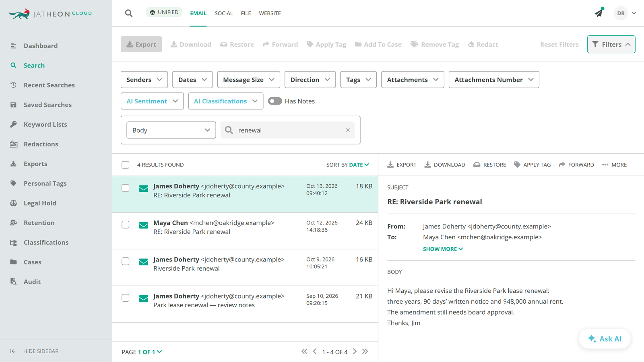Open Keyword Lists

pyautogui.click(x=45, y=125)
